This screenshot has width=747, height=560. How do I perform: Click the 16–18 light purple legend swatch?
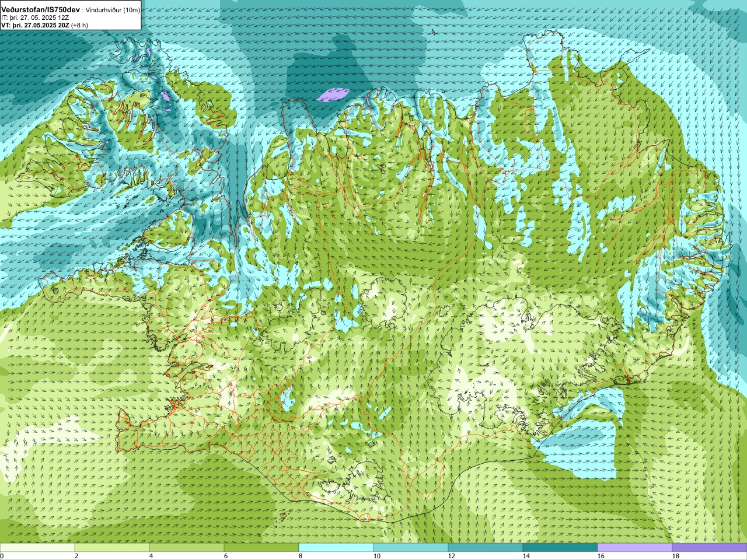click(x=635, y=548)
